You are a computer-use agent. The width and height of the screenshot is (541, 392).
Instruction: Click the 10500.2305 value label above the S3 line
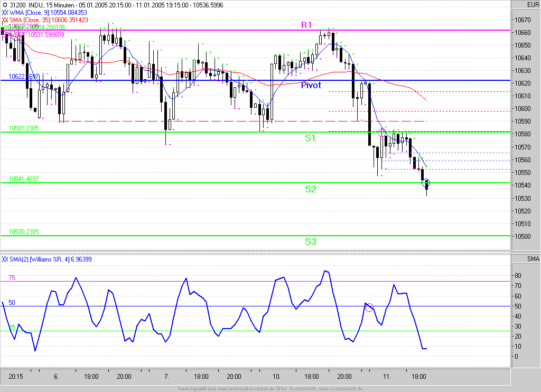24,232
